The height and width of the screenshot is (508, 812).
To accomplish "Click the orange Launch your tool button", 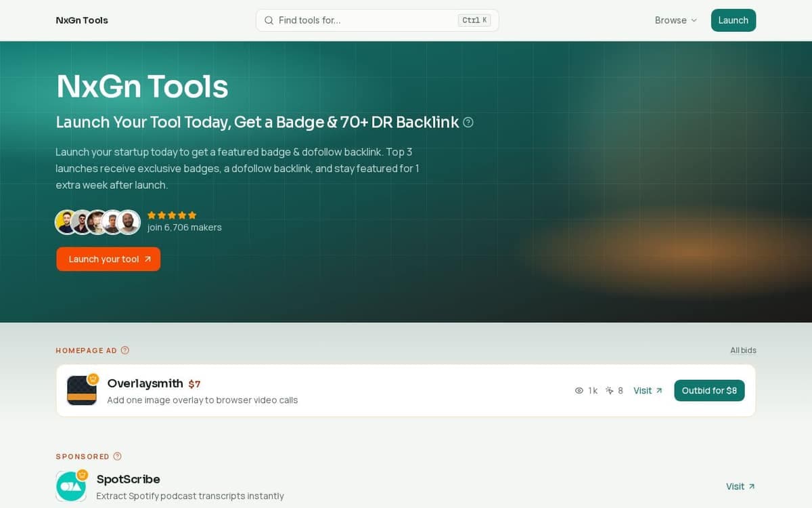I will click(108, 259).
